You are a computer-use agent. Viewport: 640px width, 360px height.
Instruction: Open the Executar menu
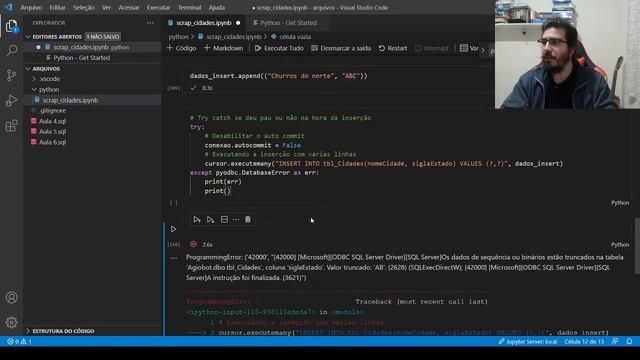(158, 7)
